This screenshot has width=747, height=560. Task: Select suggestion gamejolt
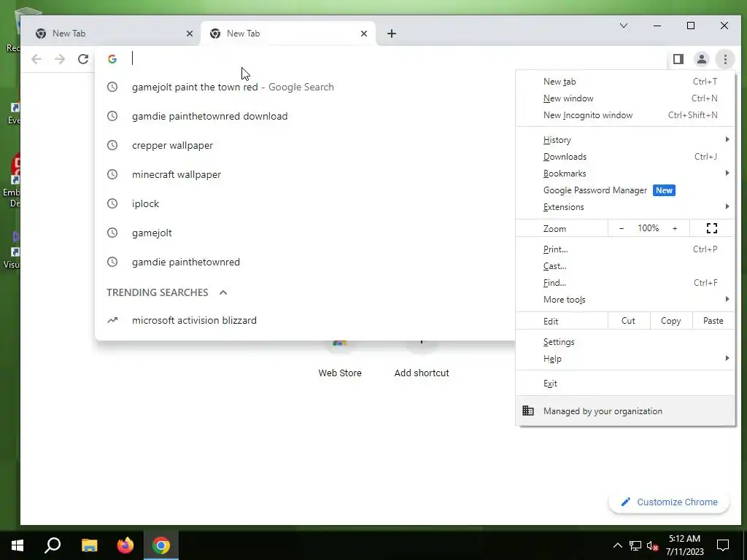(305, 233)
